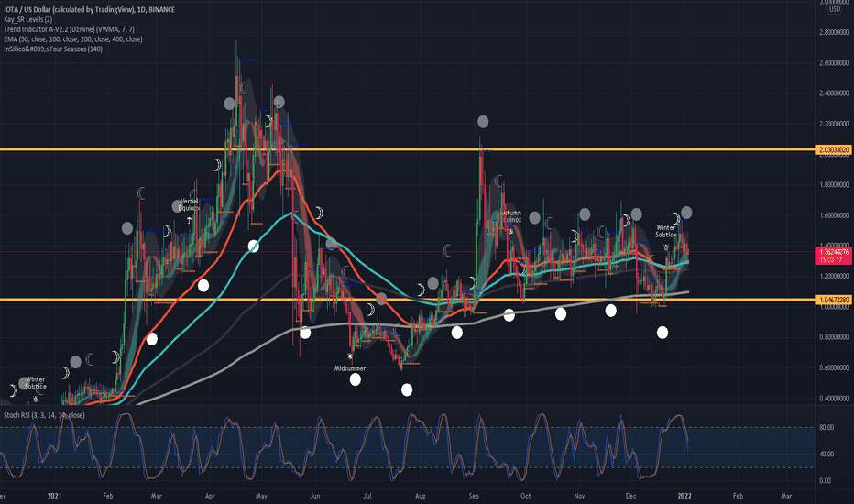
Task: Select the InSillico's Four Seasons (140) legend
Action: [53, 49]
